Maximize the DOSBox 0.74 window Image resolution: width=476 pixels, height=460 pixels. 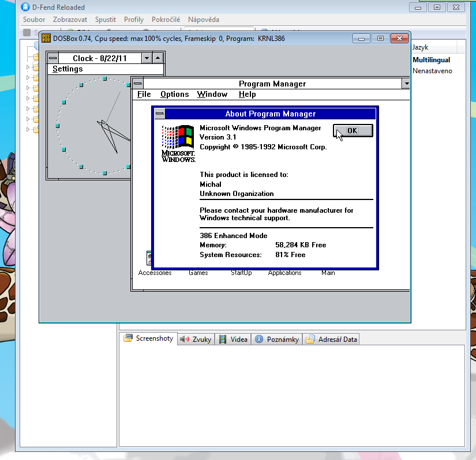(380, 39)
